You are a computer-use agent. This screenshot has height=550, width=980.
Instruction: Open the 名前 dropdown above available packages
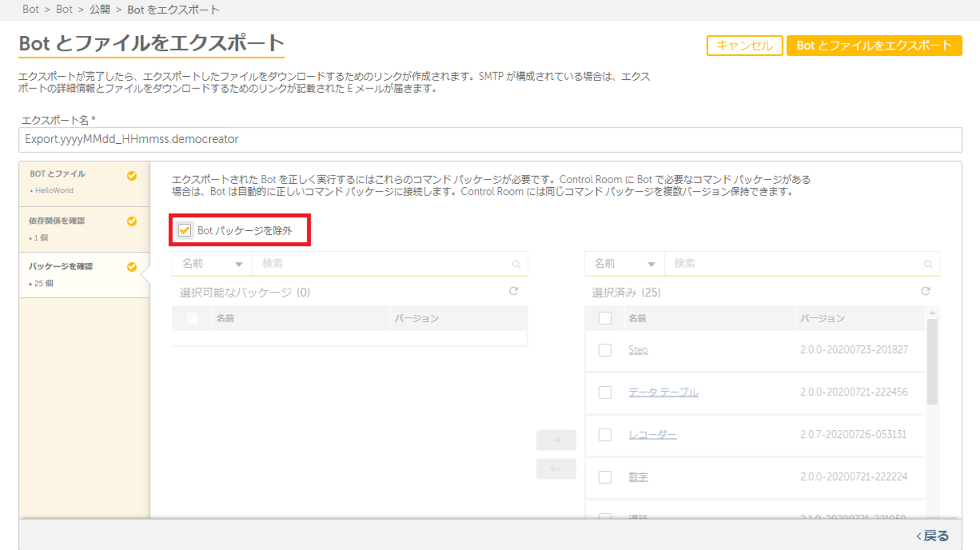tap(212, 264)
